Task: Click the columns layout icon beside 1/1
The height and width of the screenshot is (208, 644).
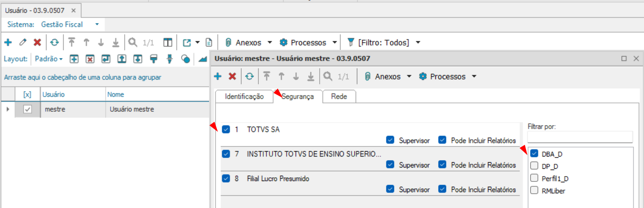Action: 168,42
